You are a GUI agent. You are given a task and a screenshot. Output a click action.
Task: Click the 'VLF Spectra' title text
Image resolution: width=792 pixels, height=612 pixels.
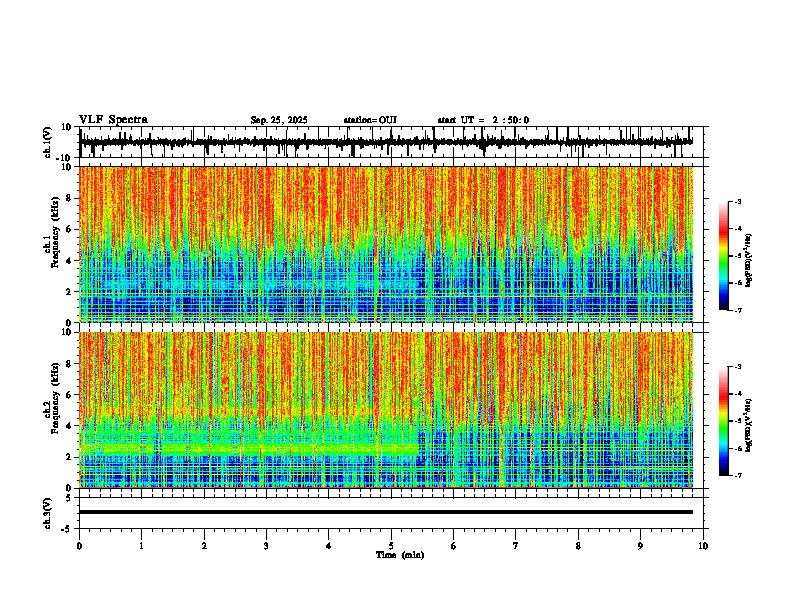(x=113, y=120)
